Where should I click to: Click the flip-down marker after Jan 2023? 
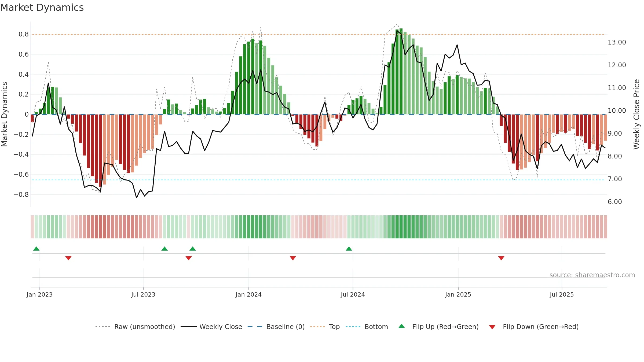[68, 258]
